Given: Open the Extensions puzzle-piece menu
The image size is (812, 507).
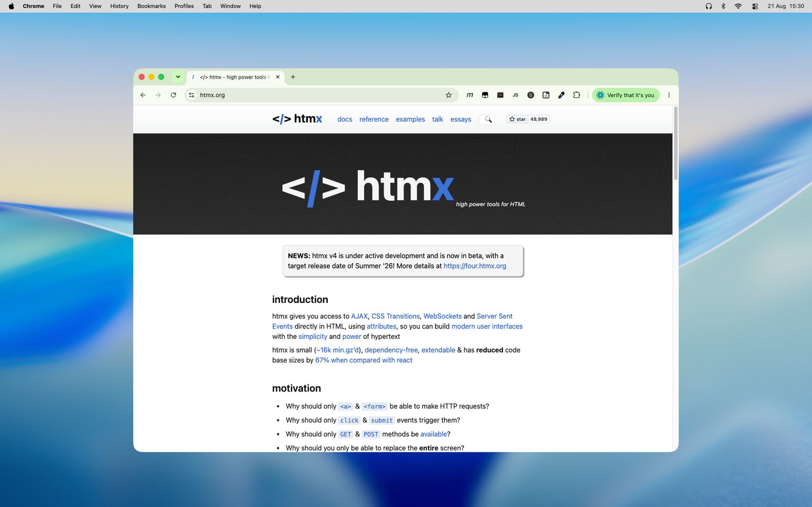Looking at the screenshot, I should [576, 95].
